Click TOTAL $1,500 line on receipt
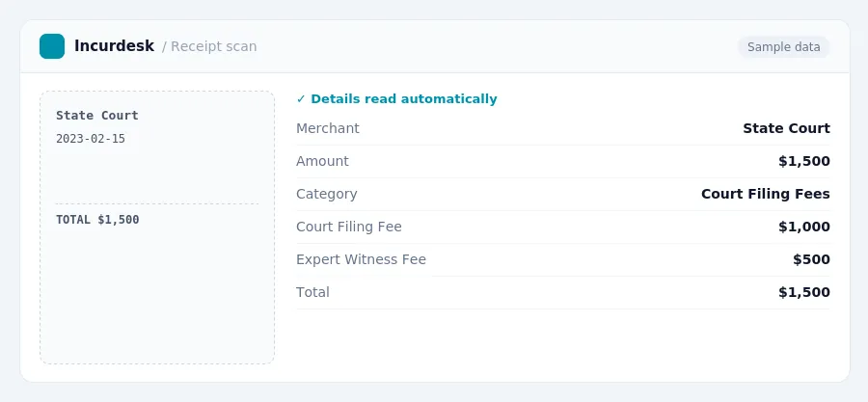868x402 pixels. pyautogui.click(x=97, y=220)
